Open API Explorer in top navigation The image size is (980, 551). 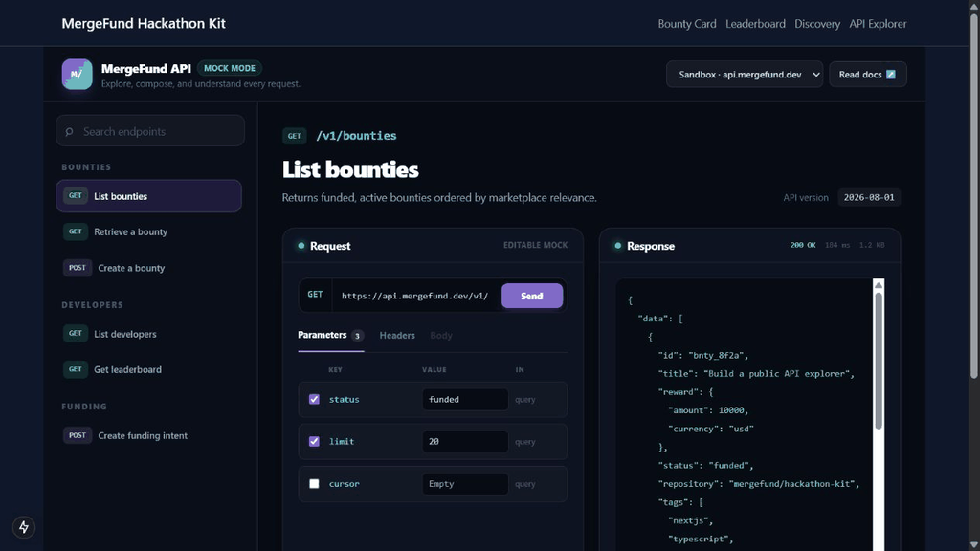[878, 24]
